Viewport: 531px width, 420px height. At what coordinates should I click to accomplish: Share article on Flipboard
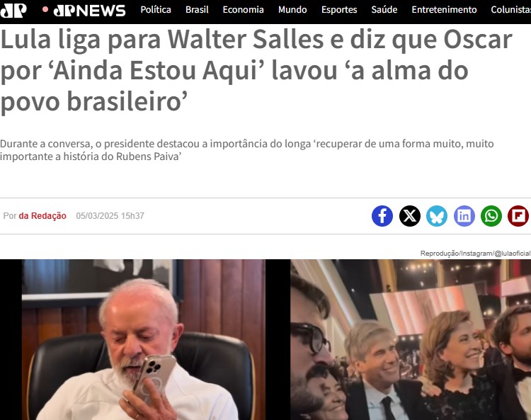[x=518, y=216]
